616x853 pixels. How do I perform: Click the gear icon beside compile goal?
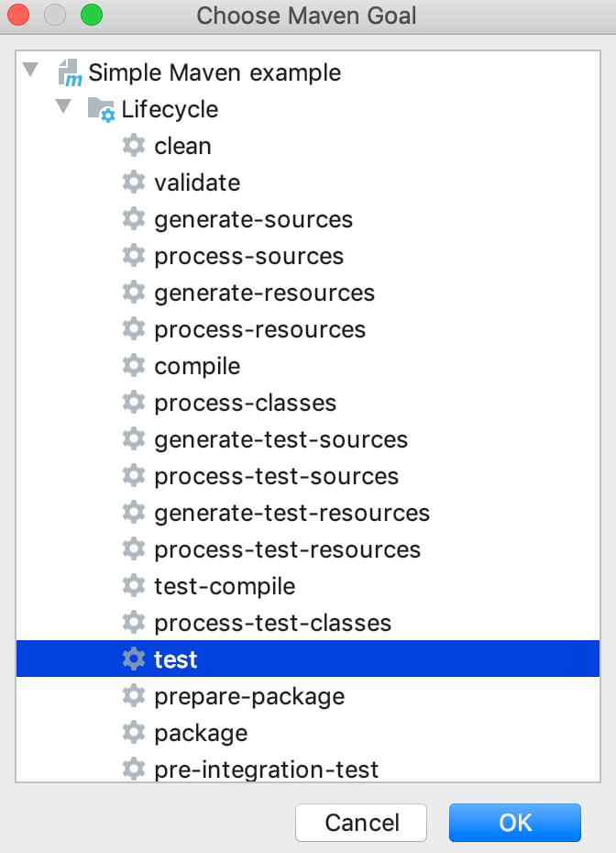tap(134, 366)
